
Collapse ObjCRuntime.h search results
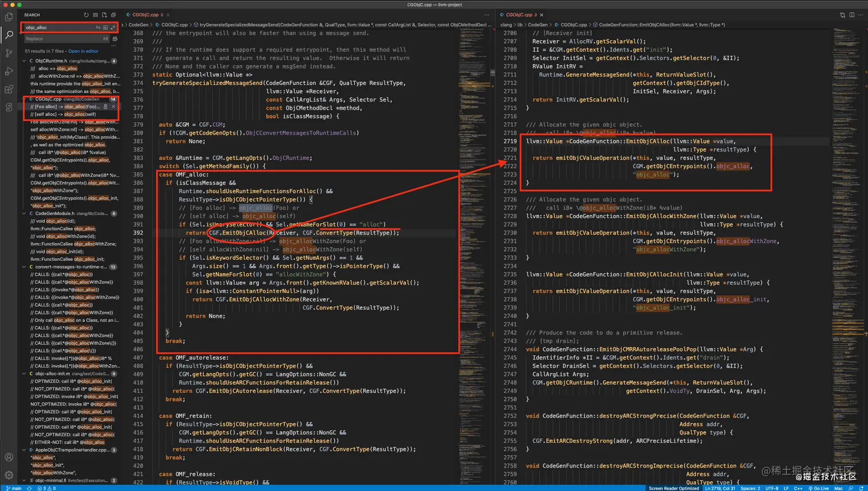point(24,61)
